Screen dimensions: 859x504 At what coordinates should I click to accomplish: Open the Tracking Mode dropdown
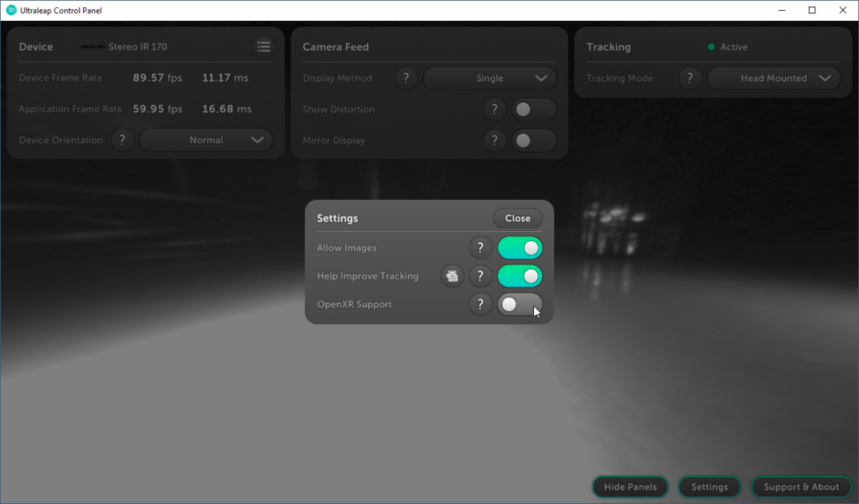(x=773, y=78)
